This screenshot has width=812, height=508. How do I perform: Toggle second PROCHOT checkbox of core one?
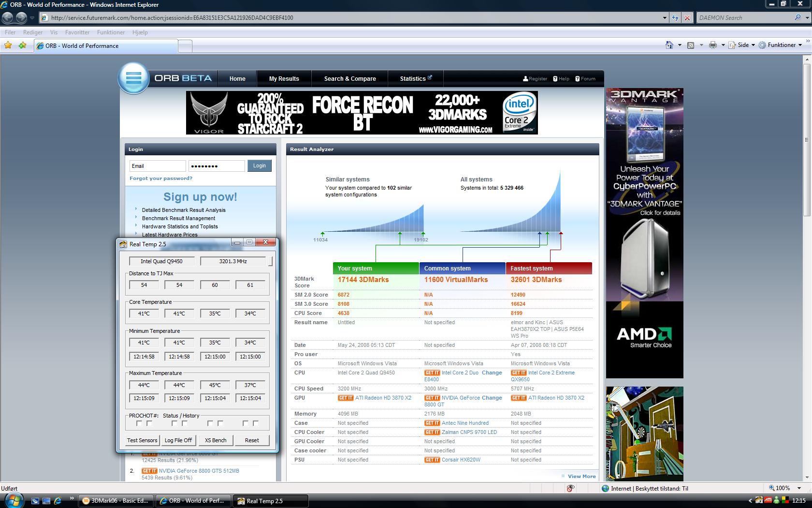[x=149, y=423]
